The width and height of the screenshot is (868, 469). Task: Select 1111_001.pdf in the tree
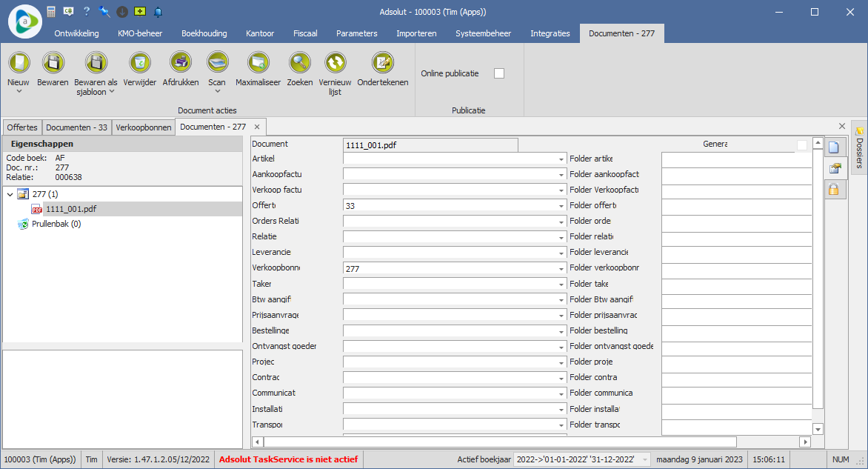(70, 210)
